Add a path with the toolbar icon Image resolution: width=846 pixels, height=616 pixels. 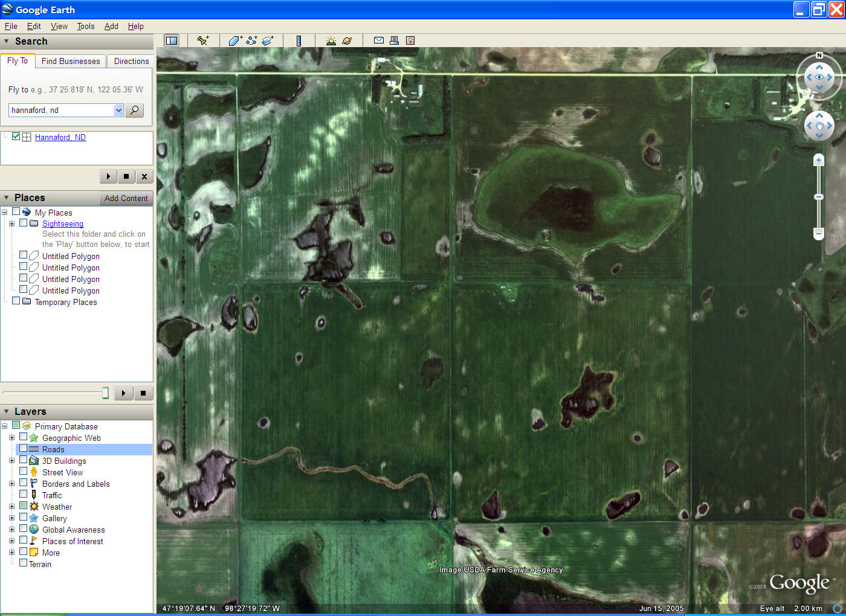tap(252, 40)
